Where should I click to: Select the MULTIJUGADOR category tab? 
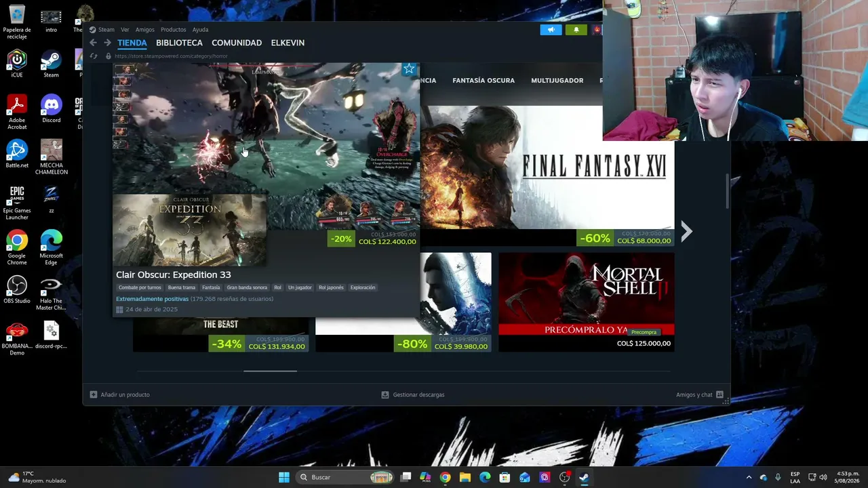557,81
